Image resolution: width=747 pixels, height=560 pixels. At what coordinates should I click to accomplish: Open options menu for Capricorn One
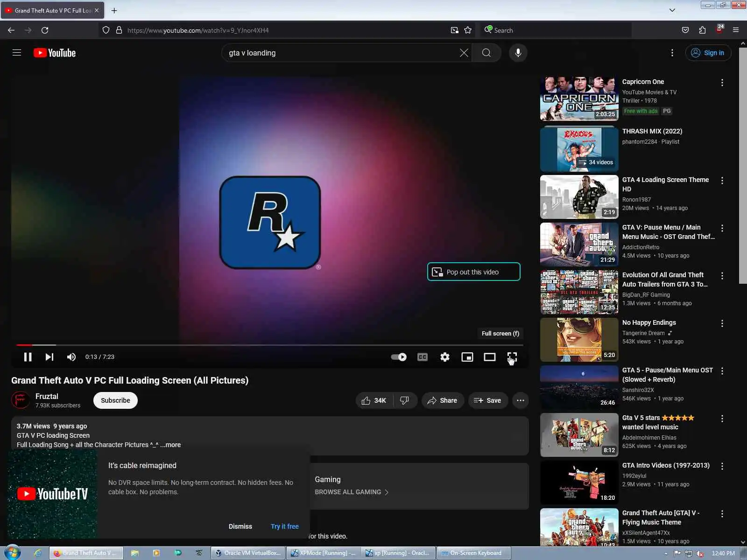722,83
